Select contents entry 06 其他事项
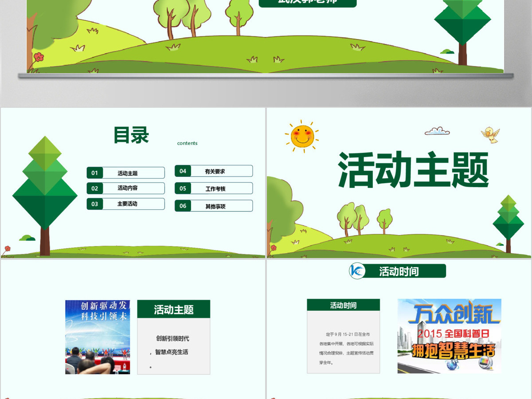532x399 pixels. click(214, 206)
